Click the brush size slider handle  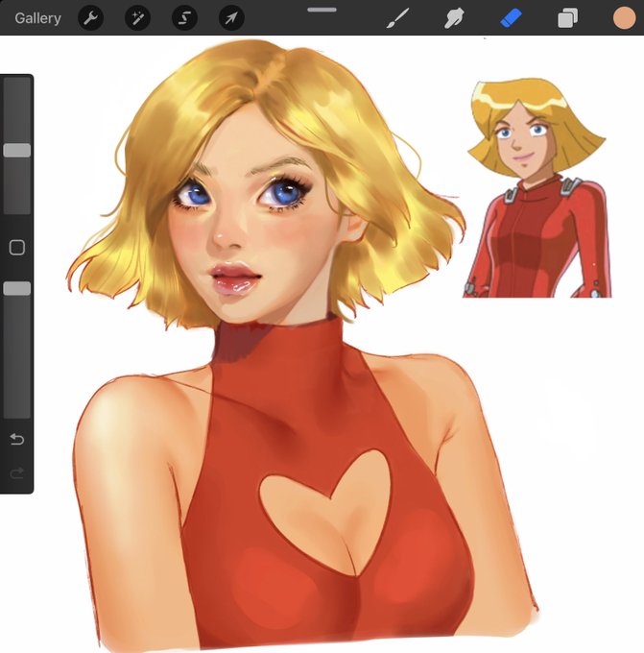[17, 151]
